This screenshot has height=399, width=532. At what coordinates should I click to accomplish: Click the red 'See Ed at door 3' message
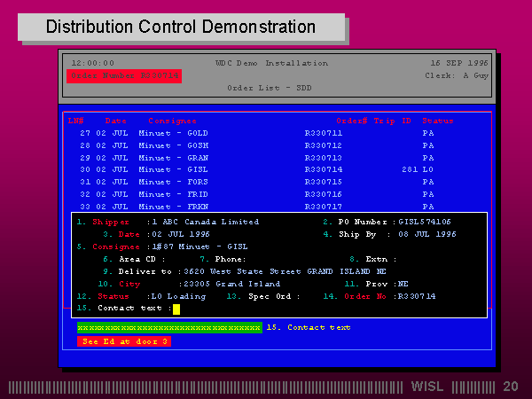[124, 341]
